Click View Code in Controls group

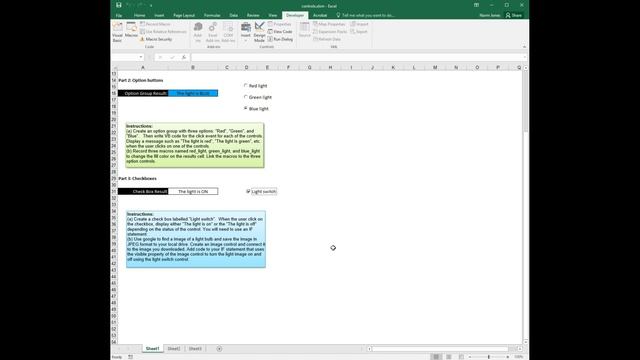click(x=280, y=31)
